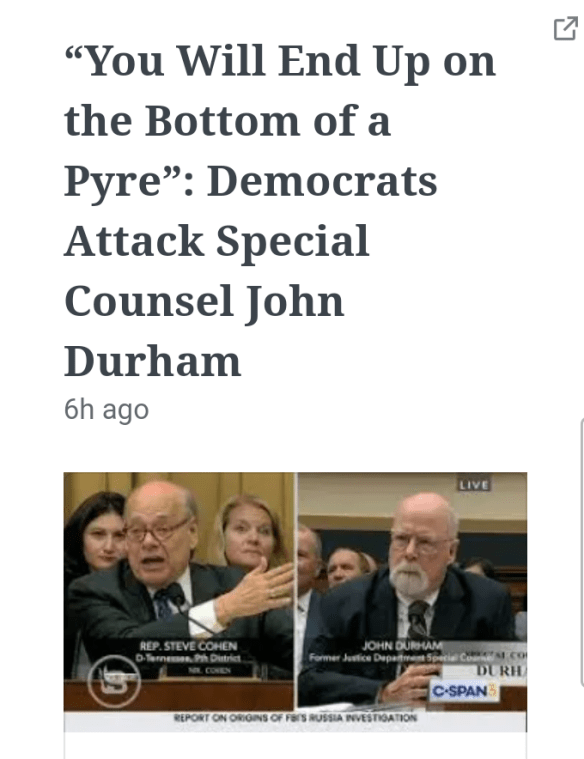This screenshot has height=759, width=584.
Task: Click "Attack Special" headline line
Action: pos(217,242)
